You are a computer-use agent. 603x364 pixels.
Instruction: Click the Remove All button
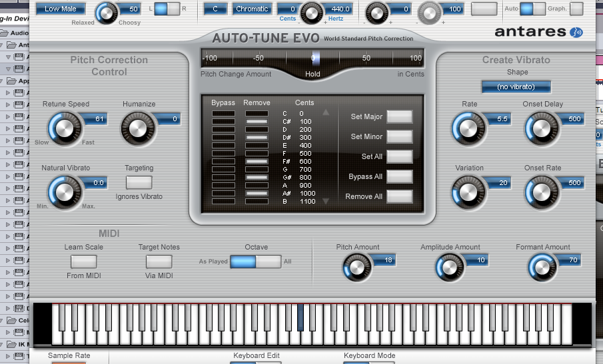pyautogui.click(x=400, y=196)
